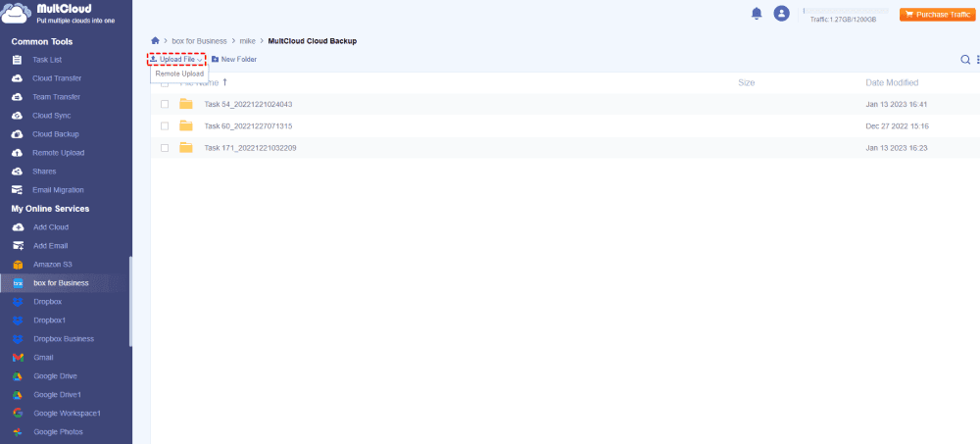Open the Dropbox1 service icon
The width and height of the screenshot is (980, 444).
(x=18, y=321)
